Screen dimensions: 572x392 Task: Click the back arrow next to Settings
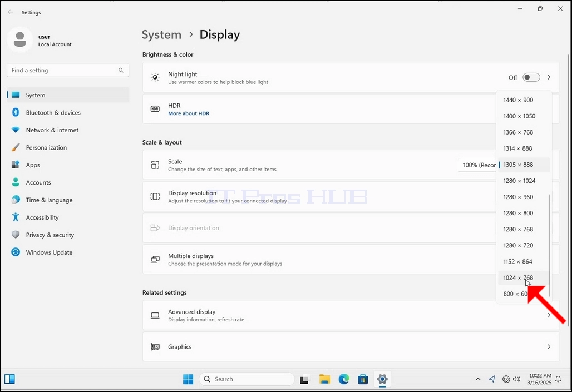point(10,12)
